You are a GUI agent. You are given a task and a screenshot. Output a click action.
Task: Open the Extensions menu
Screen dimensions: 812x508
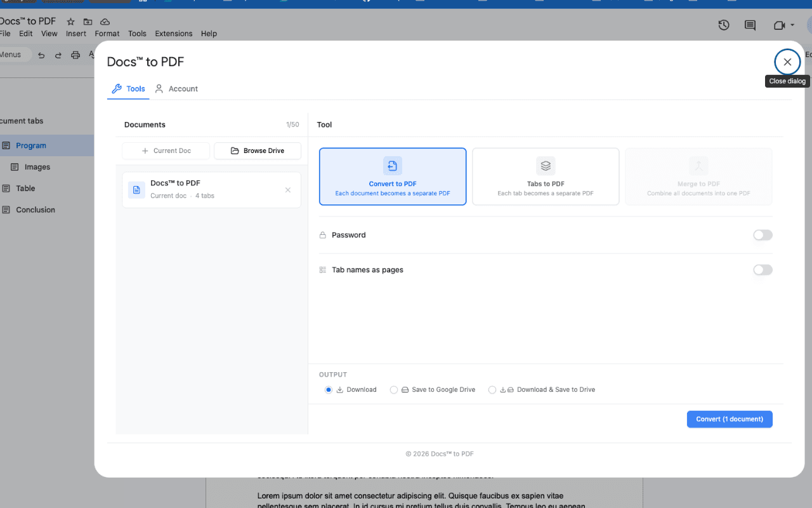point(173,33)
